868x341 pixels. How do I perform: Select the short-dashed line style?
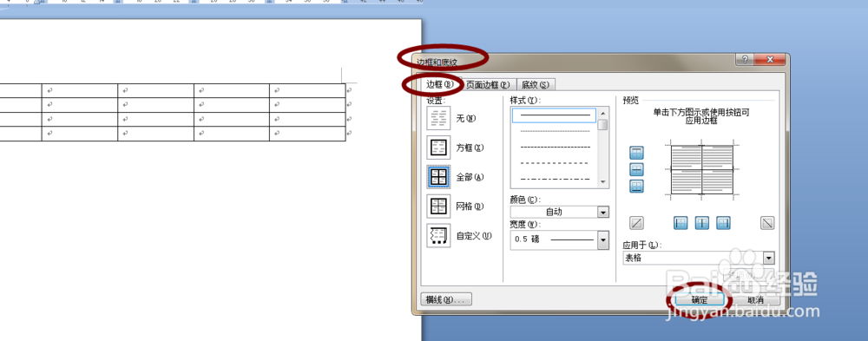(x=554, y=148)
